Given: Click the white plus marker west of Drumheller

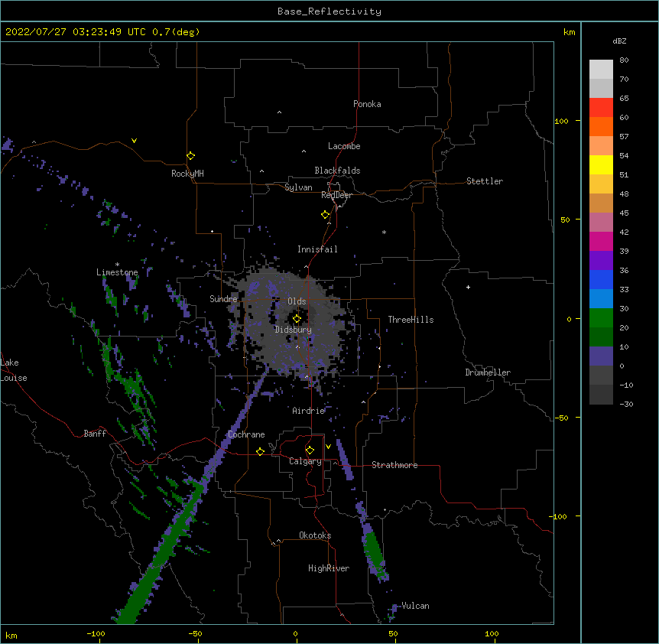Looking at the screenshot, I should click(468, 287).
